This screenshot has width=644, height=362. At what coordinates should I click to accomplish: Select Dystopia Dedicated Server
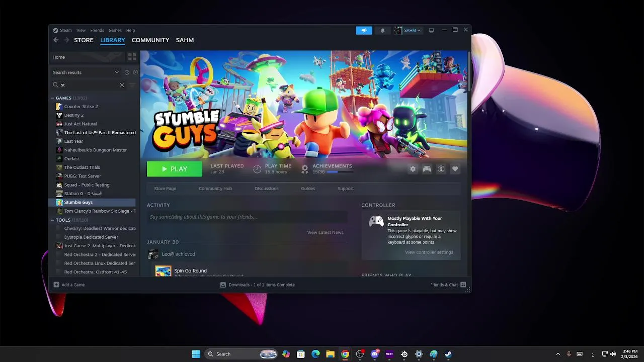(x=91, y=237)
